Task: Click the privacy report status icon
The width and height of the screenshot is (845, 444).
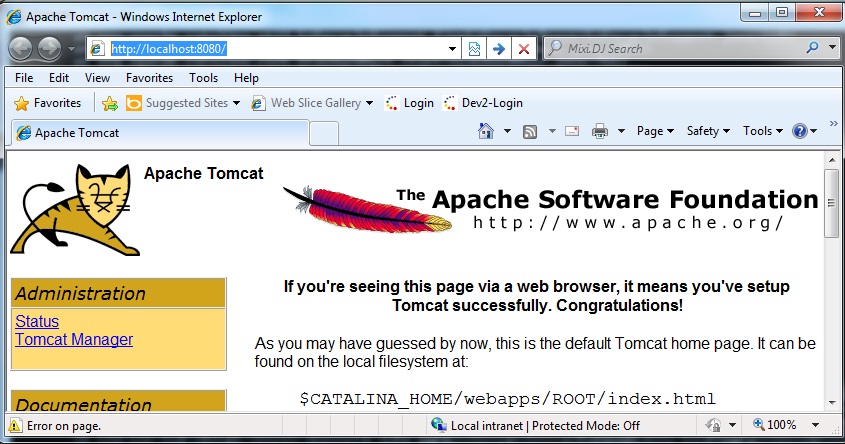Action: click(714, 425)
